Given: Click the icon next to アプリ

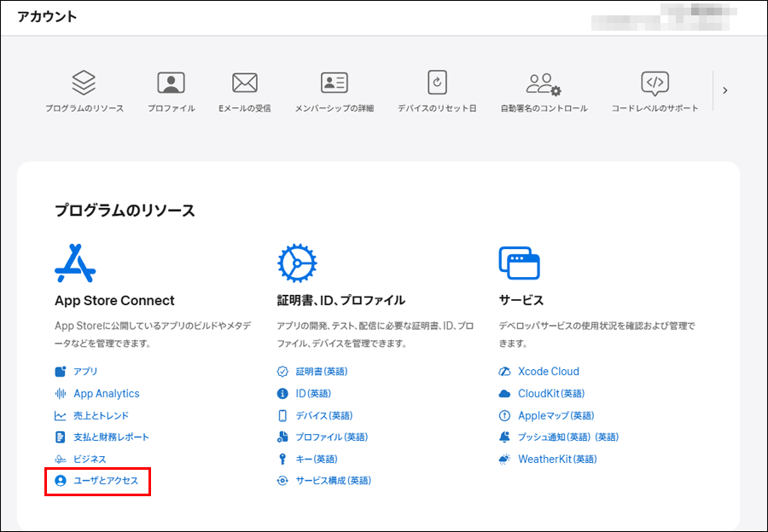Looking at the screenshot, I should (61, 372).
